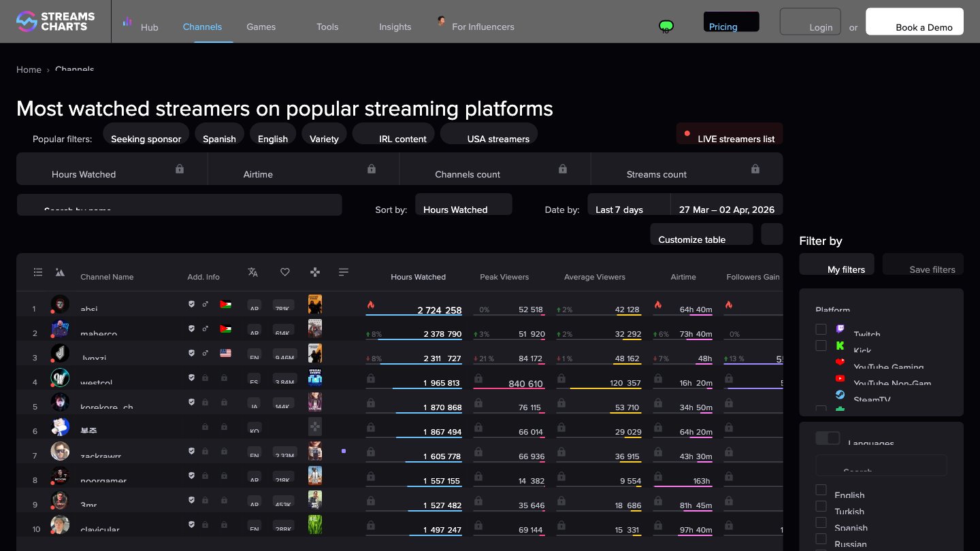
Task: Click the lines column icon in header
Action: click(x=344, y=272)
